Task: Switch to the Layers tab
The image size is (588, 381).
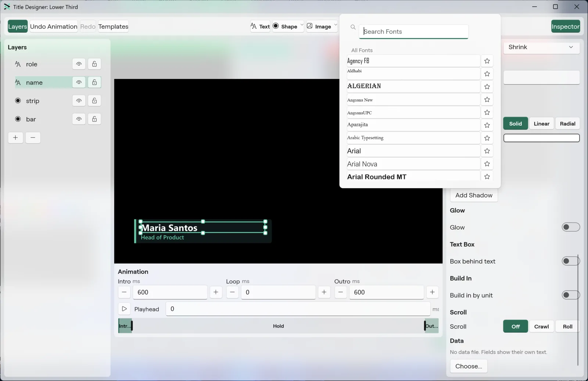Action: 18,26
